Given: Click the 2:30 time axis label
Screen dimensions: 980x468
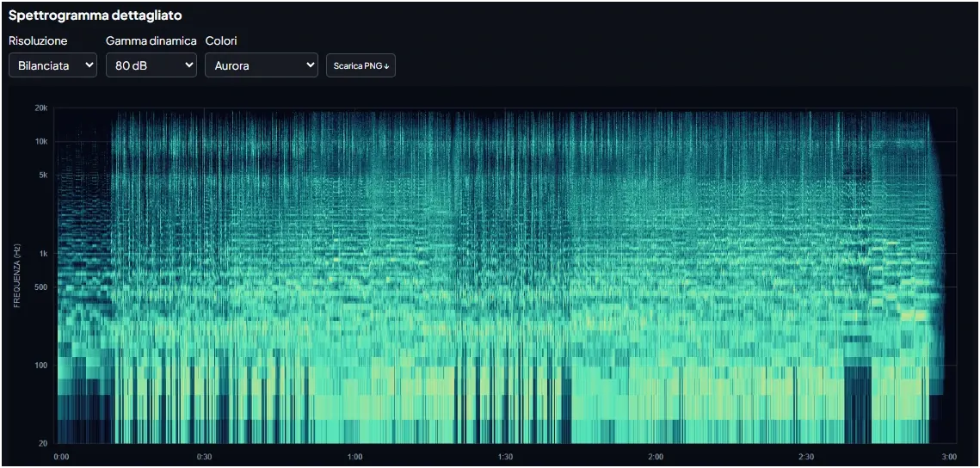Looking at the screenshot, I should coord(806,457).
